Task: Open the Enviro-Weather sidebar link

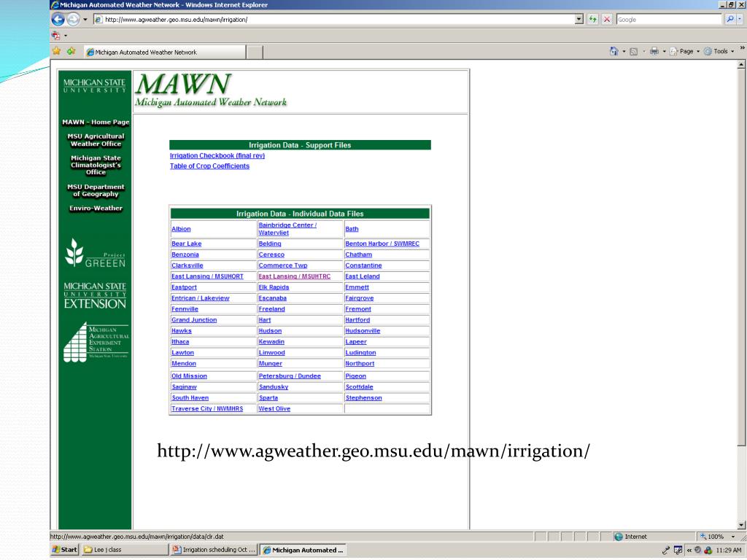Action: click(96, 208)
